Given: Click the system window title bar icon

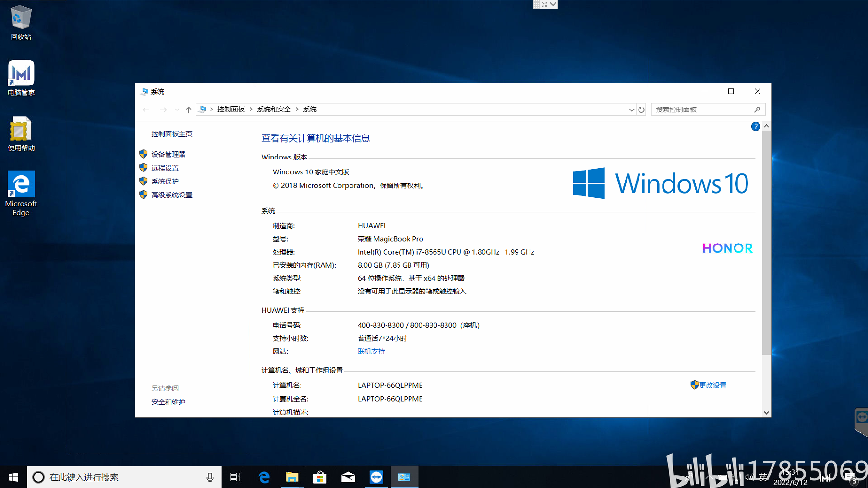Looking at the screenshot, I should coord(145,91).
